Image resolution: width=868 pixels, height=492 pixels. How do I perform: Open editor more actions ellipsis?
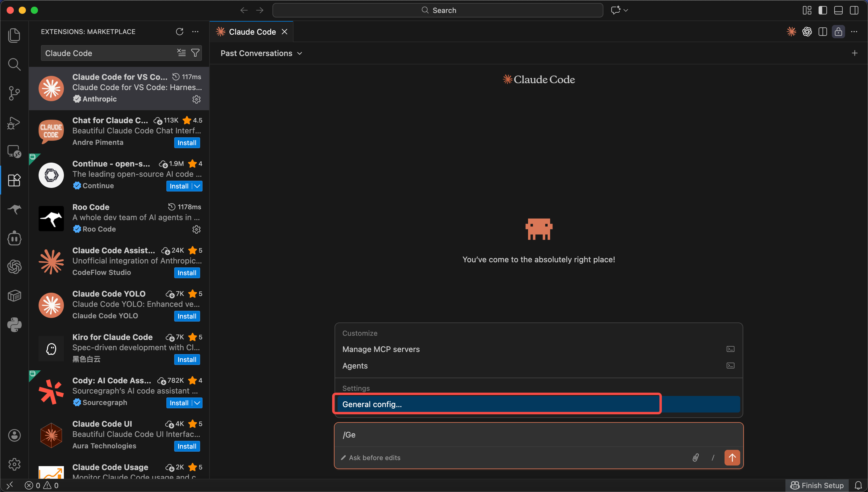tap(854, 31)
